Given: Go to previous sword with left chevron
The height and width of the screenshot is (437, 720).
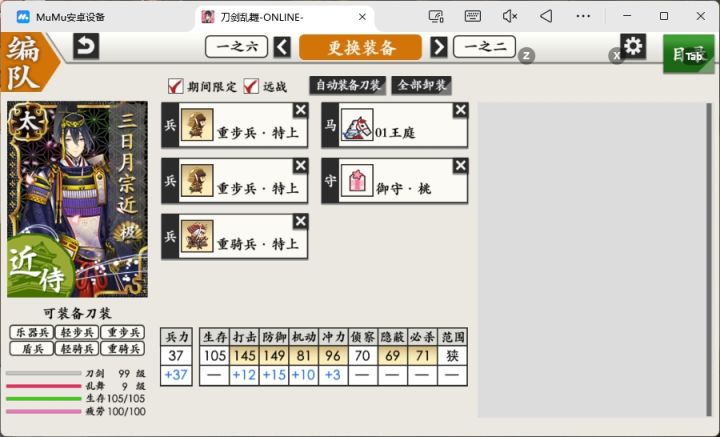Looking at the screenshot, I should (x=282, y=47).
